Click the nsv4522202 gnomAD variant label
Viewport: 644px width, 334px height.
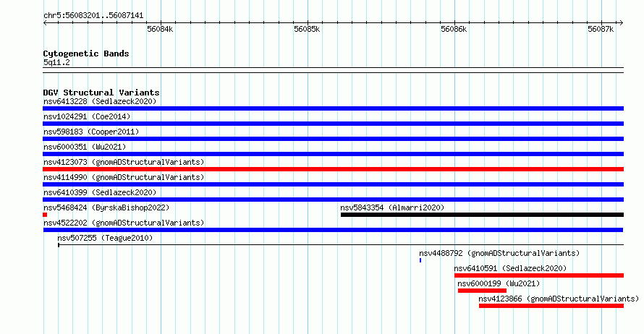coord(124,223)
